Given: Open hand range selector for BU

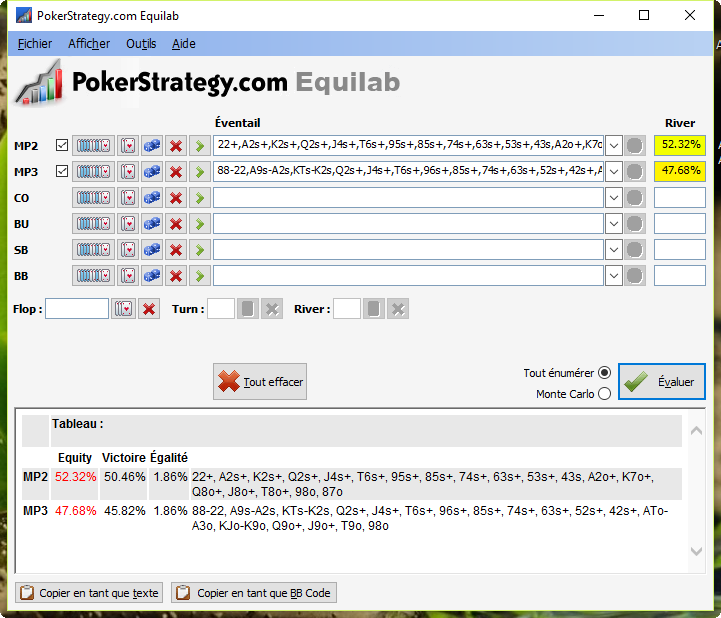Looking at the screenshot, I should (x=93, y=224).
